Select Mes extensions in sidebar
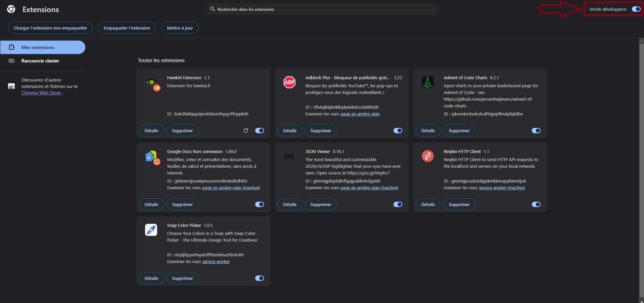Viewport: 644px width, 303px height. pos(43,47)
